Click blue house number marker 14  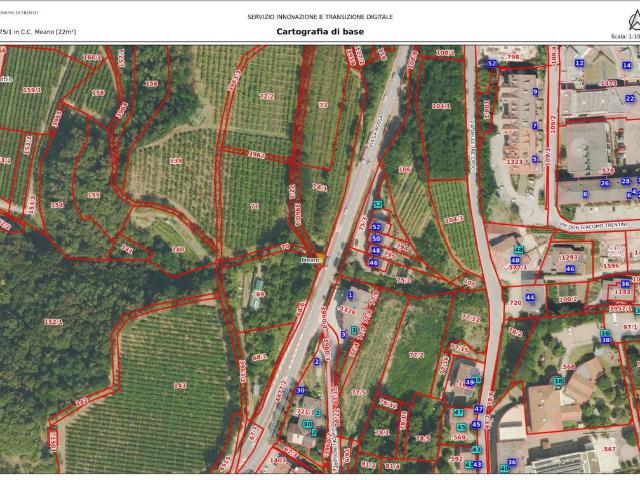pyautogui.click(x=627, y=65)
